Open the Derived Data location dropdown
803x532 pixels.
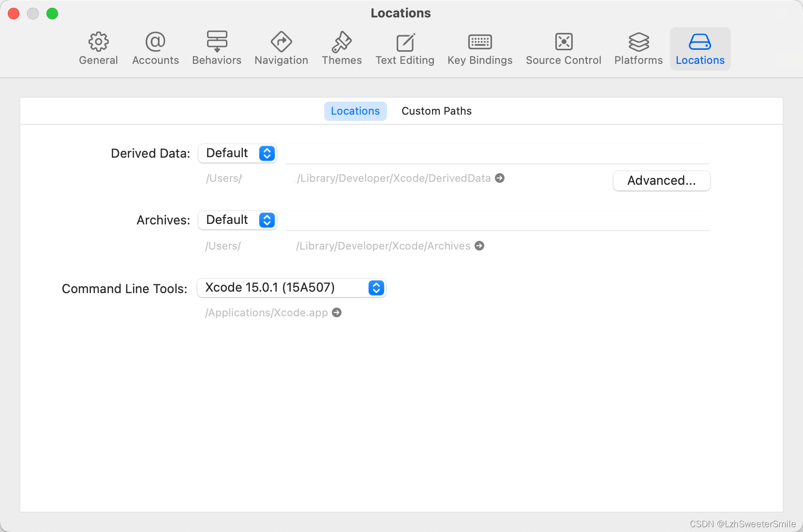[237, 153]
